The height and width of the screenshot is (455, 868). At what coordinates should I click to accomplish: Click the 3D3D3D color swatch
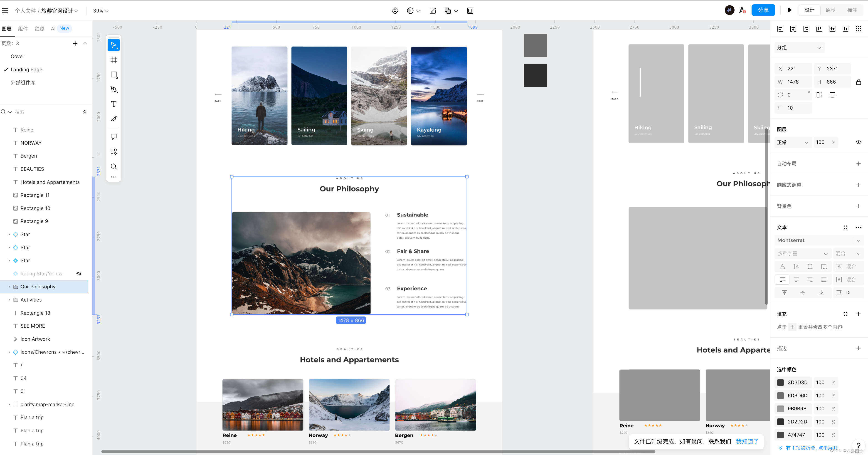click(x=780, y=383)
